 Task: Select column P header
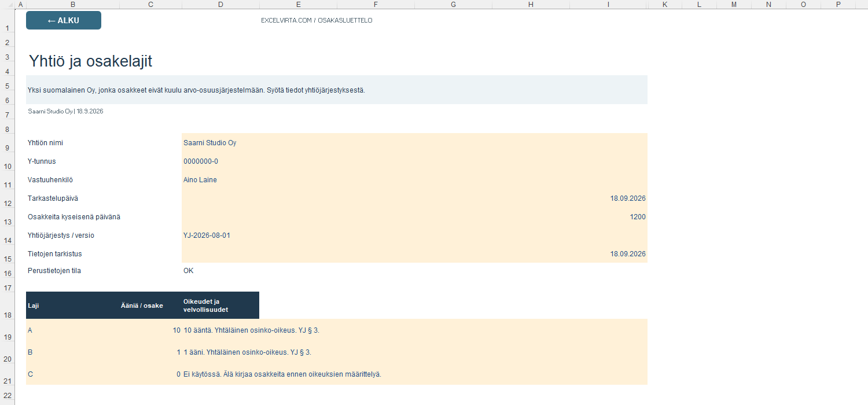[x=838, y=5]
